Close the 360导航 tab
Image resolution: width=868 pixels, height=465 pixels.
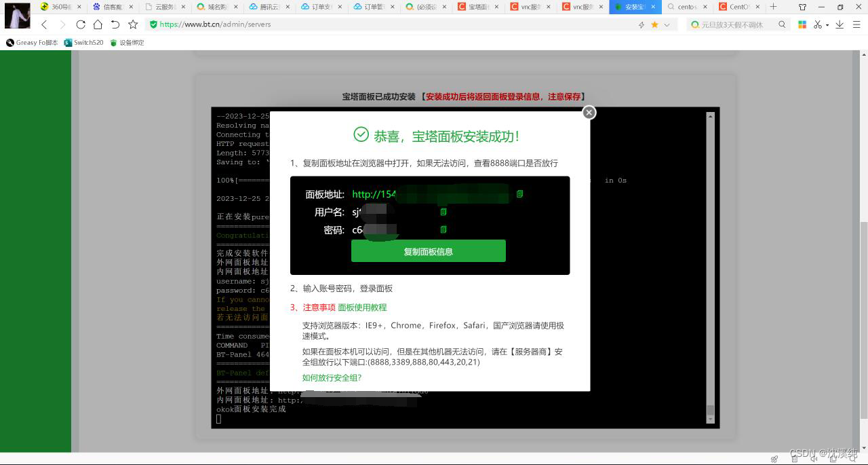pyautogui.click(x=79, y=7)
